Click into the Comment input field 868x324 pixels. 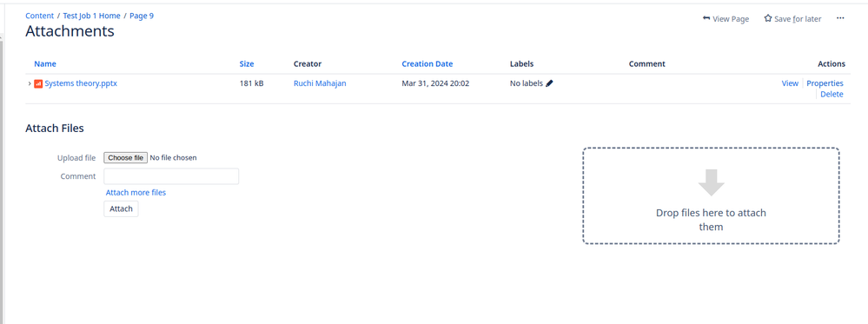click(x=172, y=176)
